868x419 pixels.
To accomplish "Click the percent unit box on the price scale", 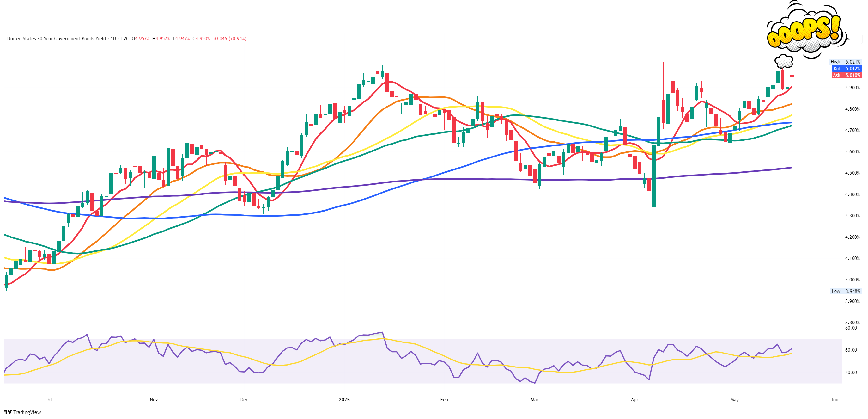I will tap(853, 39).
